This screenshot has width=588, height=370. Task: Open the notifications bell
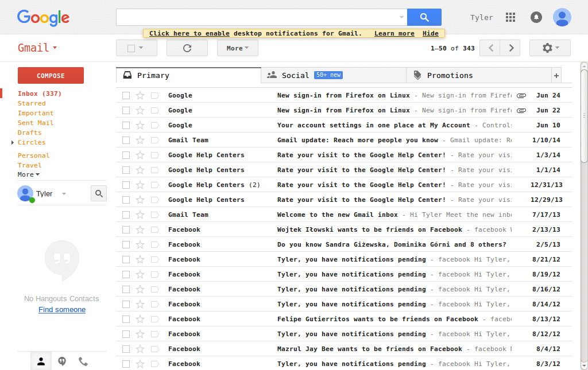click(536, 17)
